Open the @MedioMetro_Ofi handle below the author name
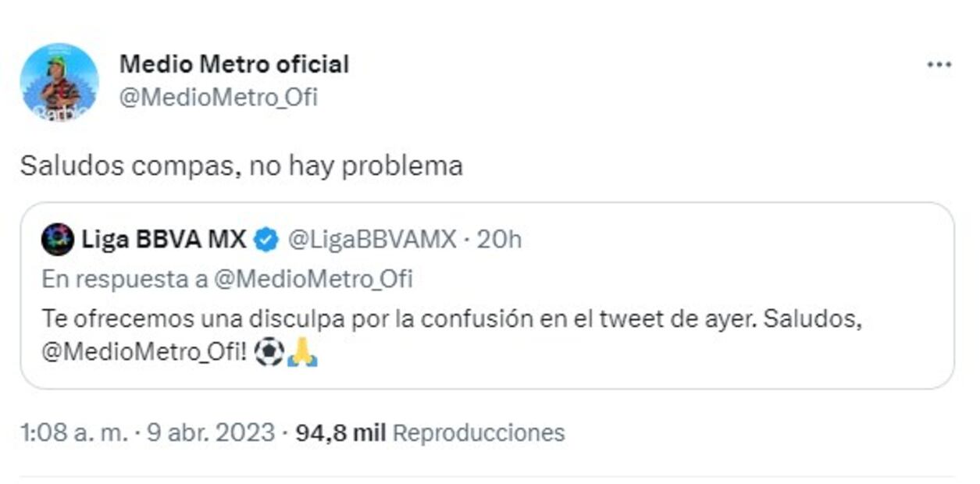This screenshot has height=484, width=980. coord(218,98)
